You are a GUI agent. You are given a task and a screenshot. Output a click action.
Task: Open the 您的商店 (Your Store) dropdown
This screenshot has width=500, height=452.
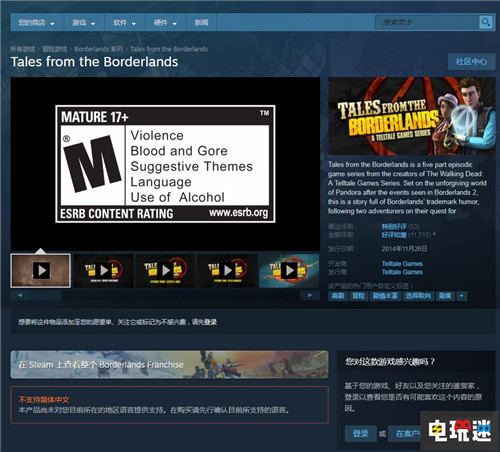coord(36,23)
